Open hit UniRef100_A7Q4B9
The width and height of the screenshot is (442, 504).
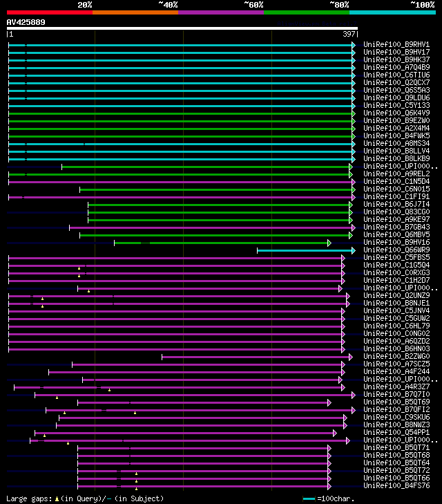point(396,67)
